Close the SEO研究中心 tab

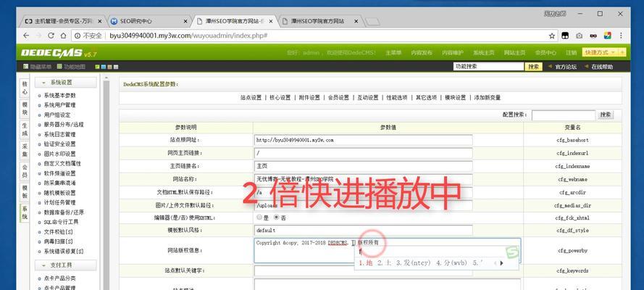(x=185, y=21)
